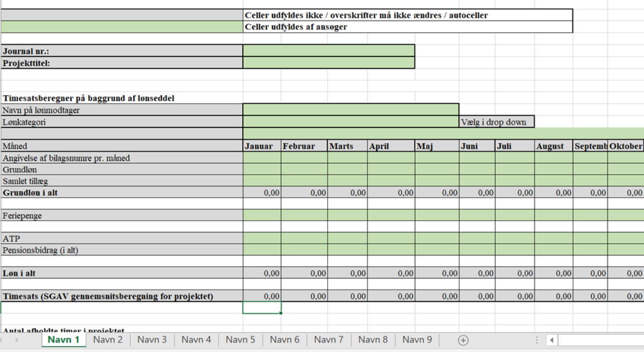Click the Feriepenge cell under Marts
644x352 pixels.
[x=347, y=215]
